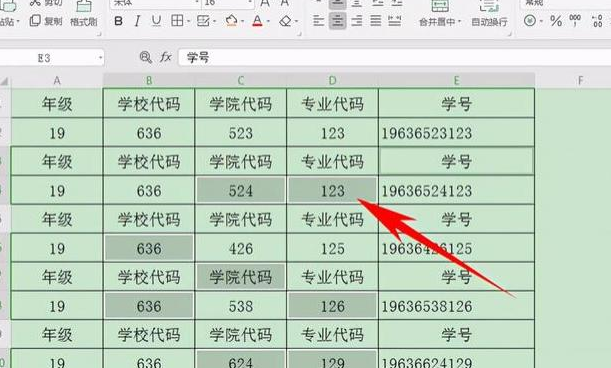Select the highlighted 学院代码 header cell
The image size is (611, 368).
coord(240,277)
